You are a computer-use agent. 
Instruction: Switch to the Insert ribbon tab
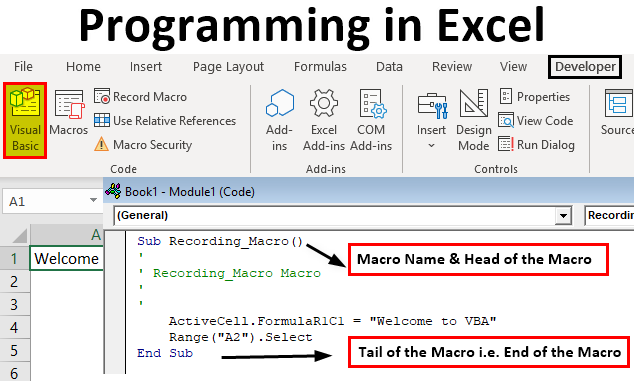tap(146, 66)
